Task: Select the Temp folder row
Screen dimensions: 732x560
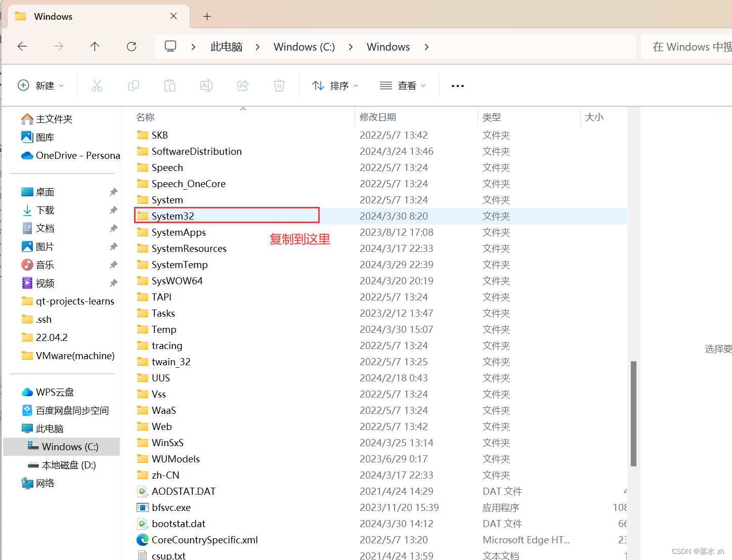Action: click(380, 329)
